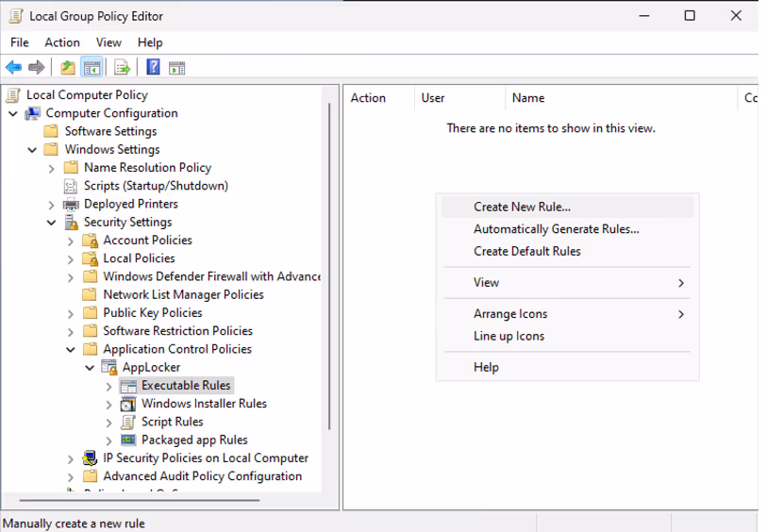Click the Local Computer Policy scroll icon
Screen dimensions: 766x532
13,95
